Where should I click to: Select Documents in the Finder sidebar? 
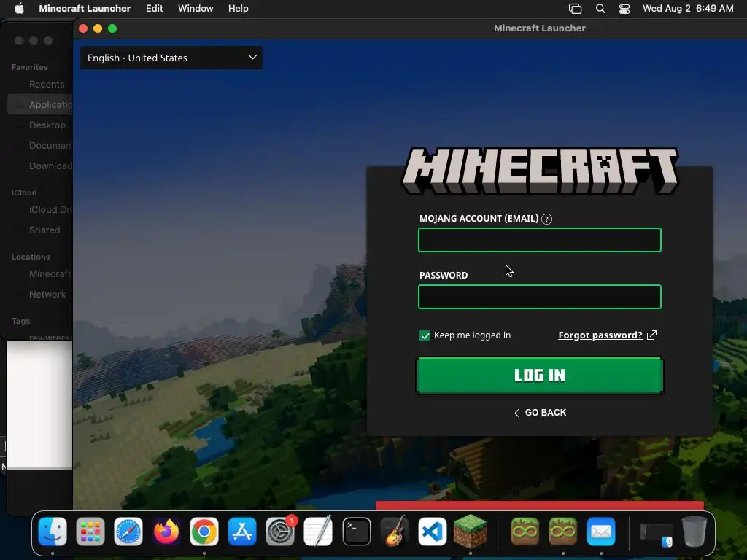[x=50, y=146]
